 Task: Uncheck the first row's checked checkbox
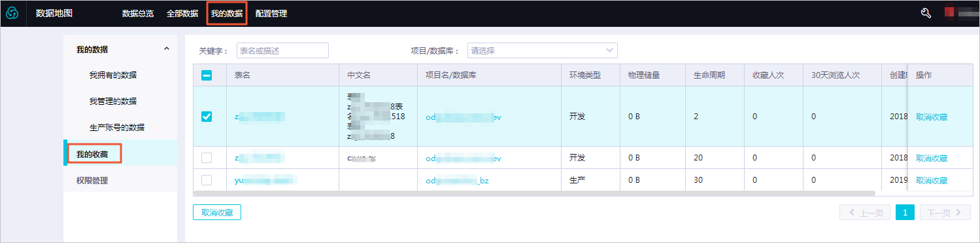click(206, 117)
